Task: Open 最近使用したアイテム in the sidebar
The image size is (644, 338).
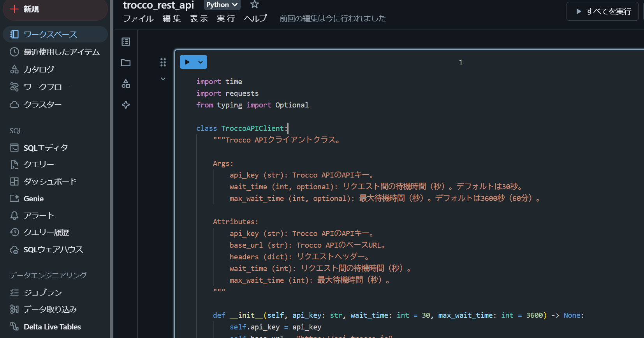Action: coord(55,52)
